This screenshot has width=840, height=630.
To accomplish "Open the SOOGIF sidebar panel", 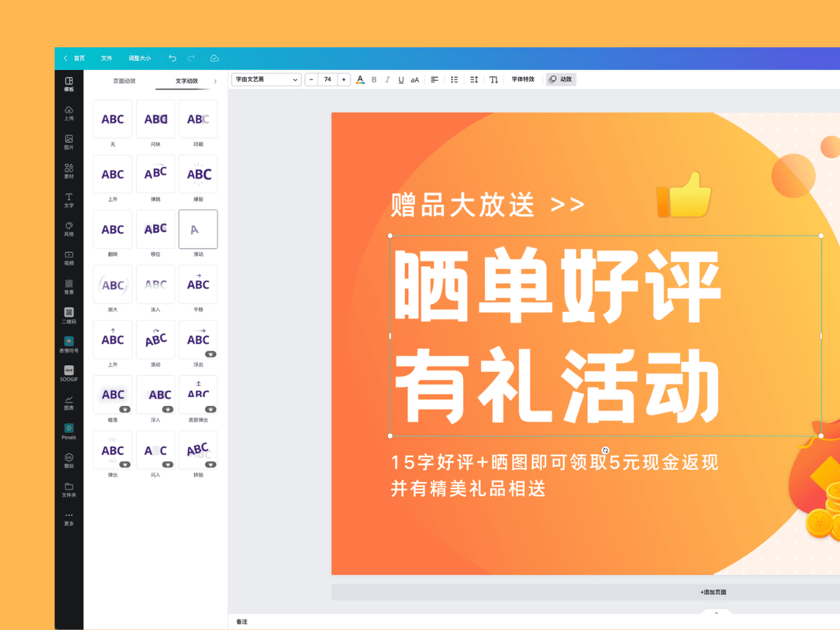I will click(x=69, y=373).
